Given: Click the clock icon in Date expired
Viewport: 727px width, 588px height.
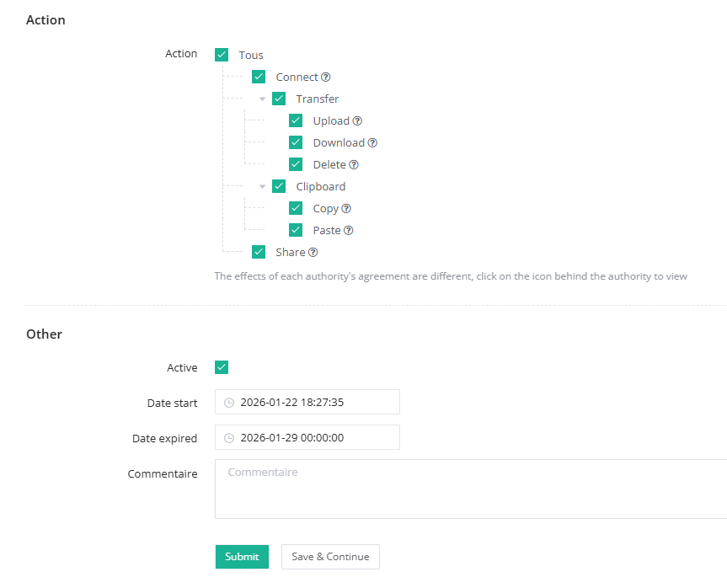Looking at the screenshot, I should [229, 438].
